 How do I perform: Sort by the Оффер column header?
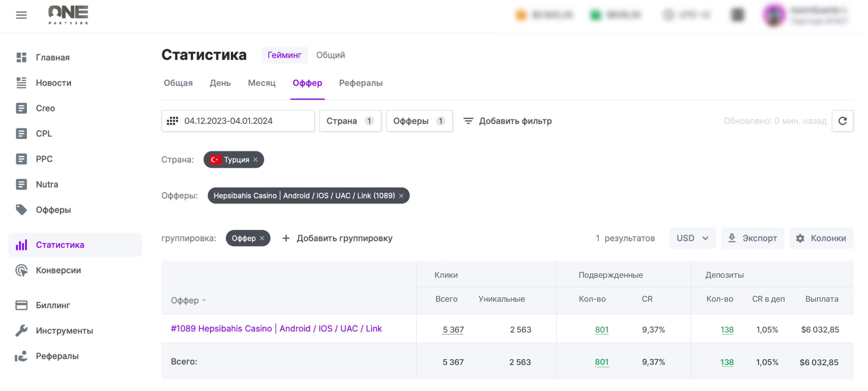tap(188, 300)
